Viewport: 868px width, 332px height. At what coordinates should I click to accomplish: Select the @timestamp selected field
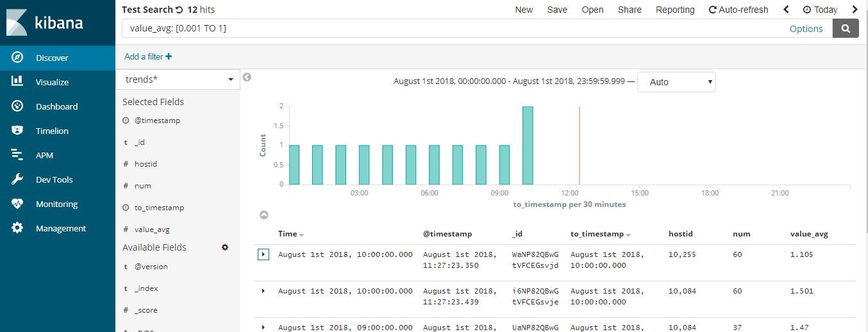click(157, 120)
